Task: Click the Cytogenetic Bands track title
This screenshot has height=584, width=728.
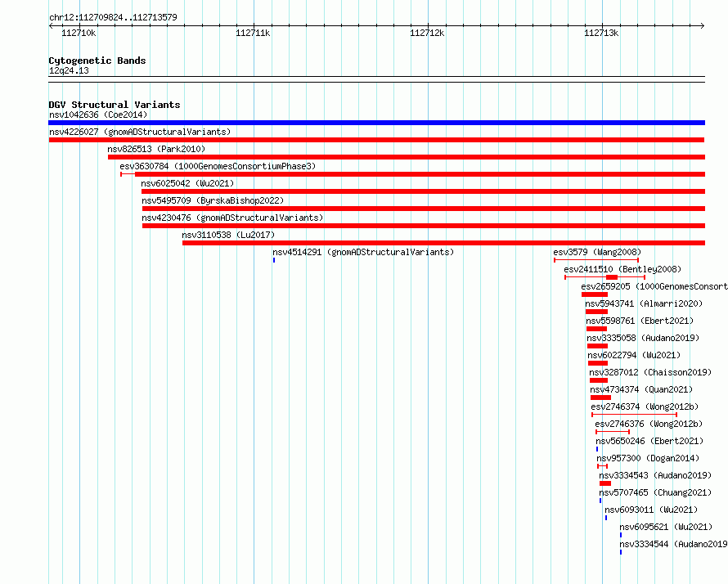Action: 97,61
